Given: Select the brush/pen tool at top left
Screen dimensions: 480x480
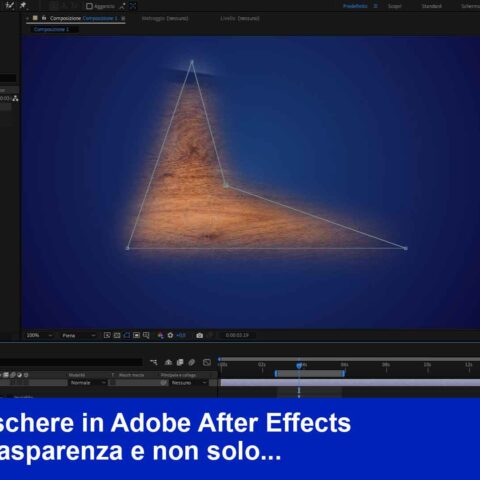Looking at the screenshot, I should (10, 5).
